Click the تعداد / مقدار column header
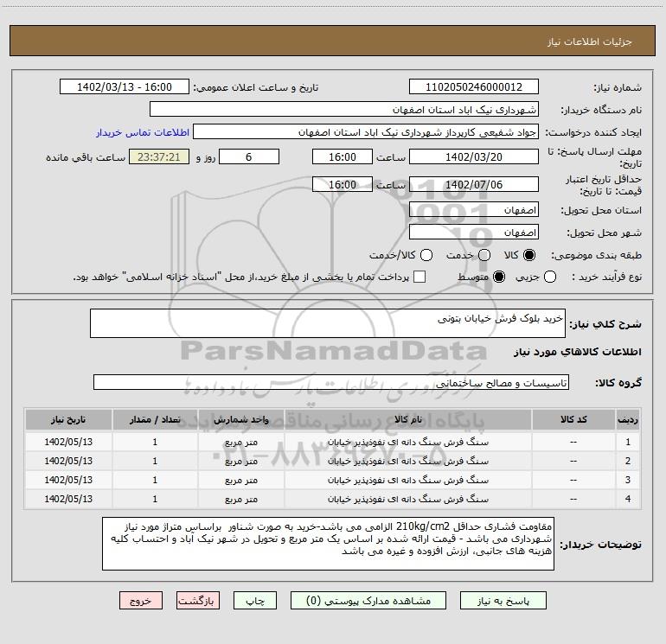Viewport: 666px width, 644px height. 155,419
